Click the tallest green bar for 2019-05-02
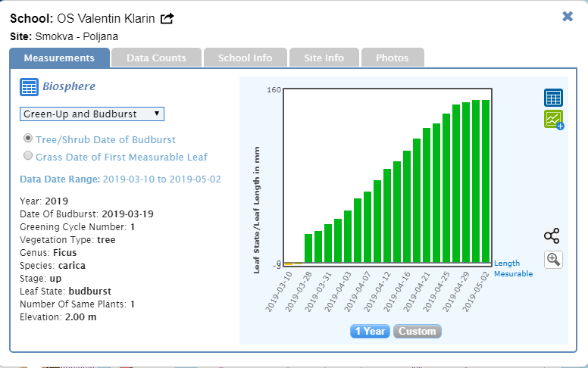The width and height of the screenshot is (588, 368). tap(486, 182)
